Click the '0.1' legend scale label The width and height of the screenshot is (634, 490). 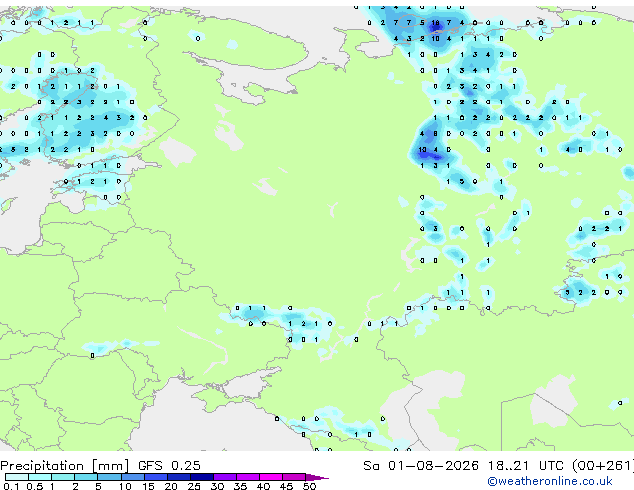click(x=11, y=486)
